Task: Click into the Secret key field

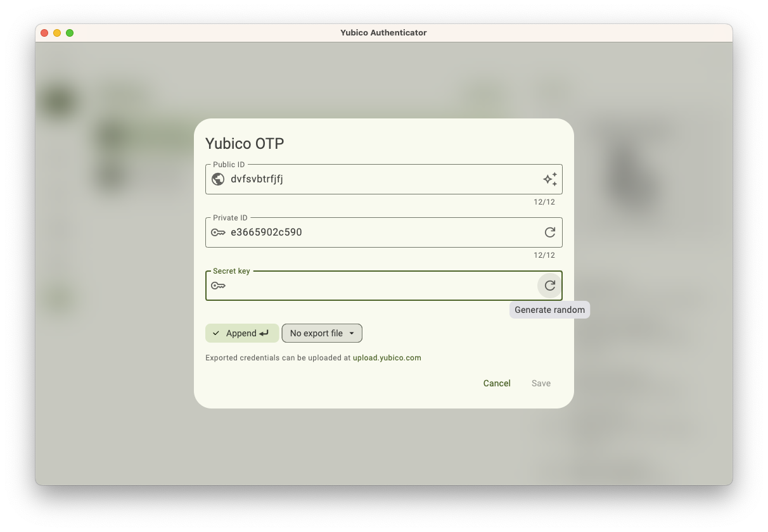Action: coord(384,286)
